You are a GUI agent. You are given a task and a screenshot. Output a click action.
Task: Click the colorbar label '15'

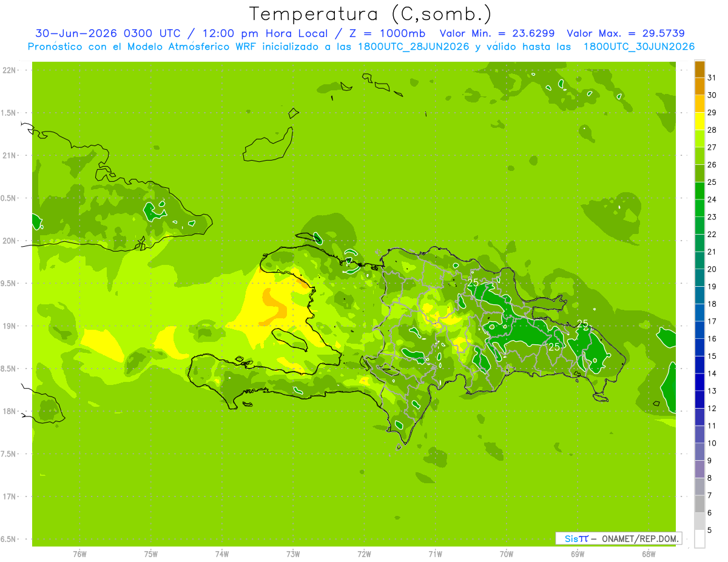(x=712, y=356)
